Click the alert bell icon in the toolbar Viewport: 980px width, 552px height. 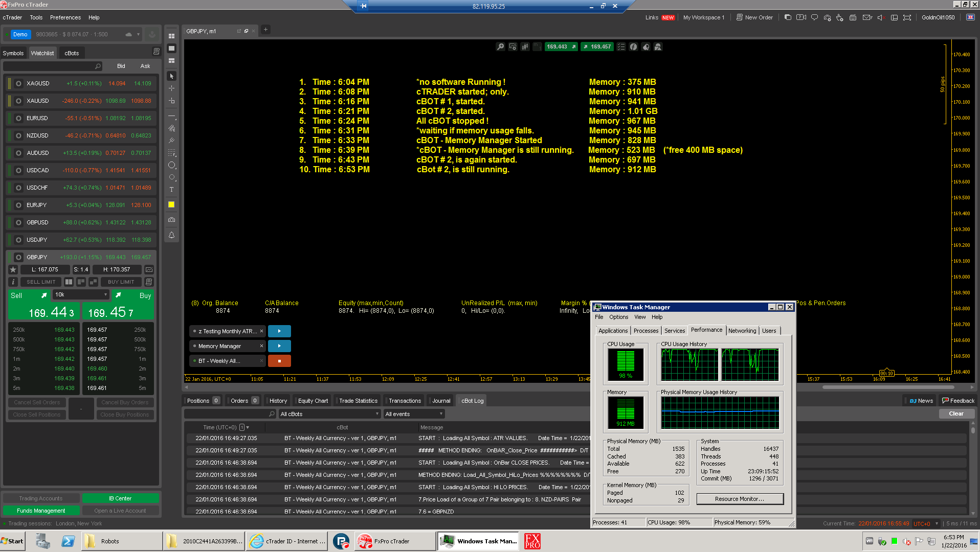tap(171, 235)
